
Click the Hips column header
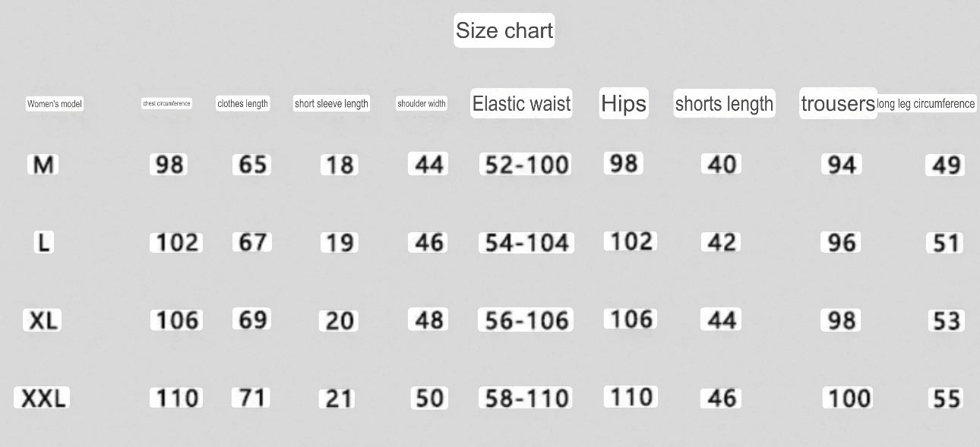pyautogui.click(x=624, y=104)
